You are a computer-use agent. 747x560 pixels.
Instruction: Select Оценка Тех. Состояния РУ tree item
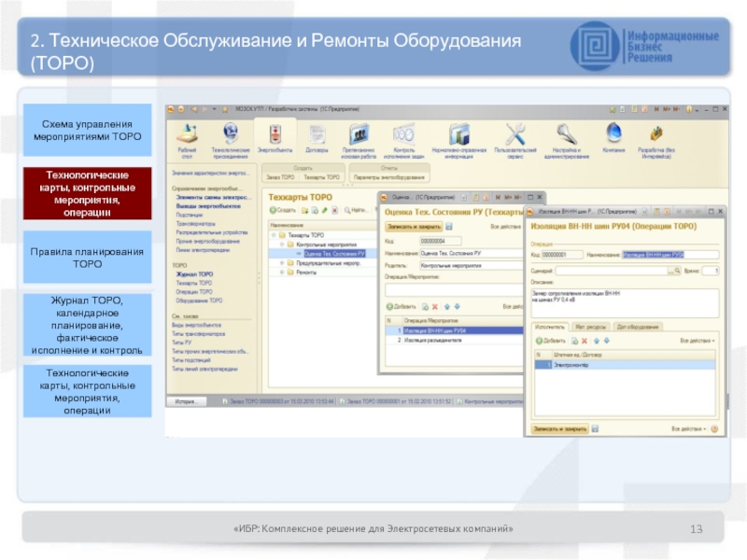click(x=334, y=254)
